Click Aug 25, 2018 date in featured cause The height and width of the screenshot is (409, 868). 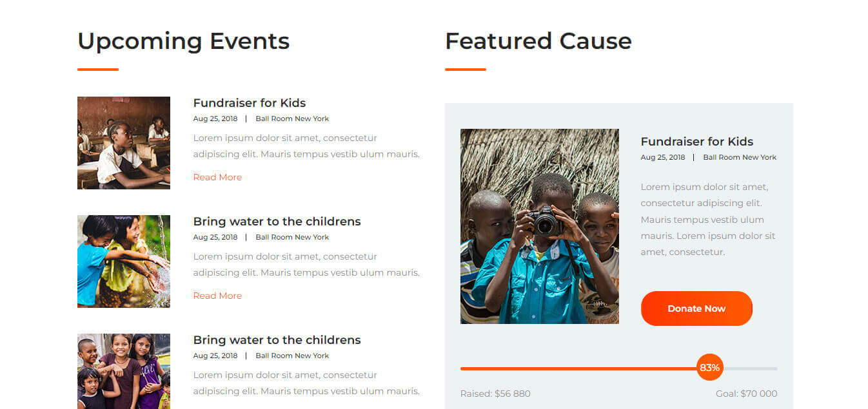point(663,157)
